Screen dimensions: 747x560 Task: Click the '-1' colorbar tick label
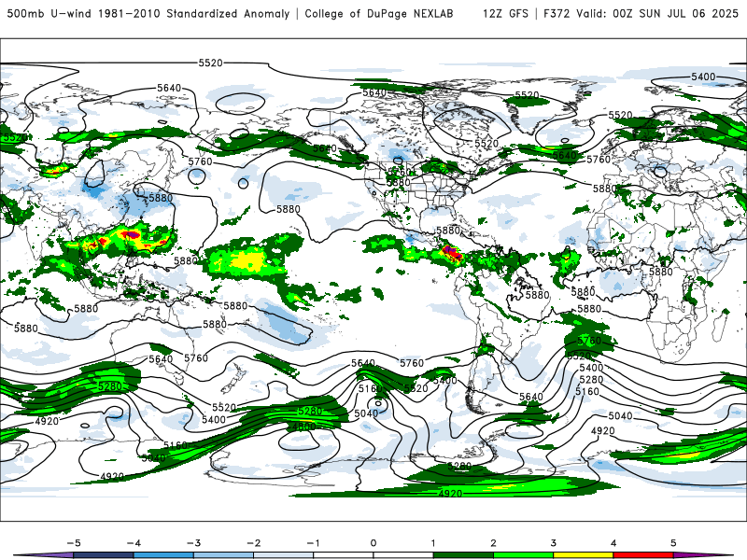click(313, 543)
